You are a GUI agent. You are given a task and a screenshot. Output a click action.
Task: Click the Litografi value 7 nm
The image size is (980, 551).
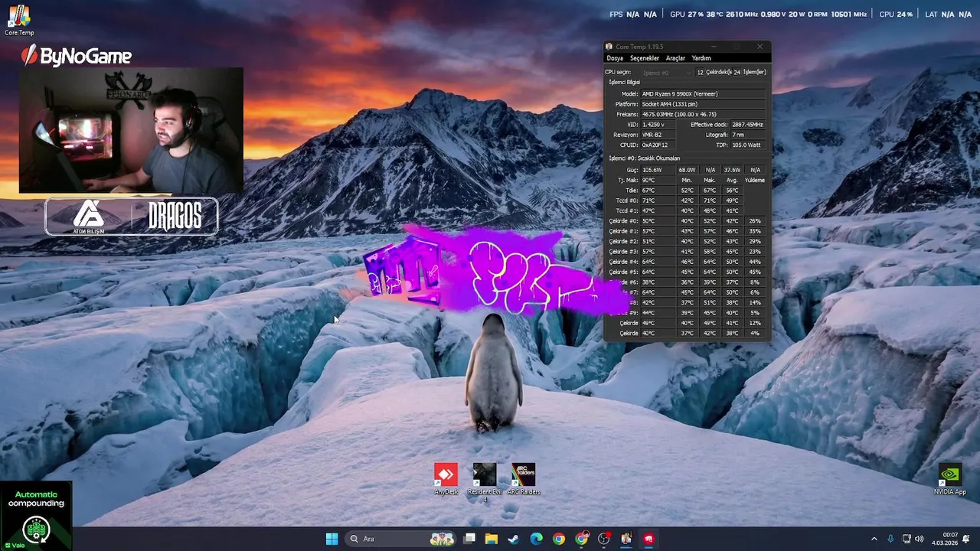coord(747,135)
